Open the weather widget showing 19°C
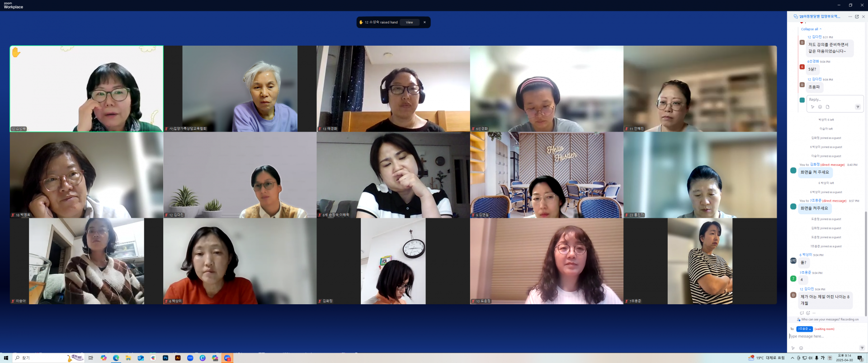 point(766,358)
